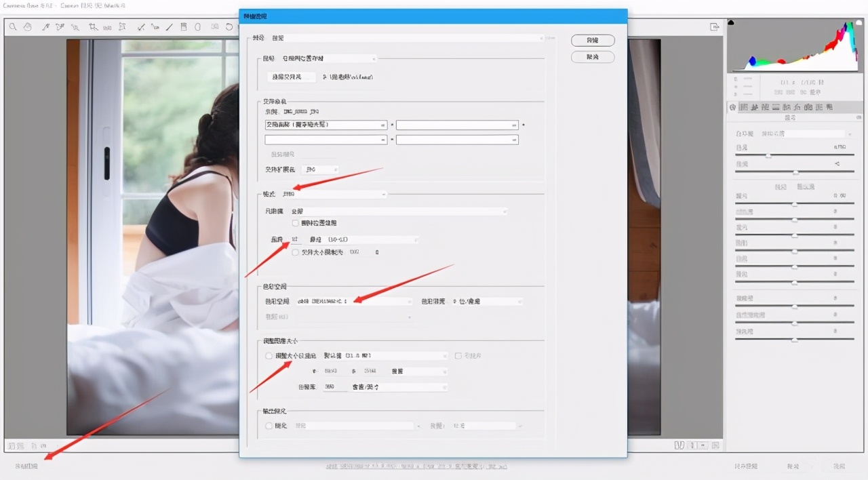Select the Straighten tool

(x=107, y=27)
